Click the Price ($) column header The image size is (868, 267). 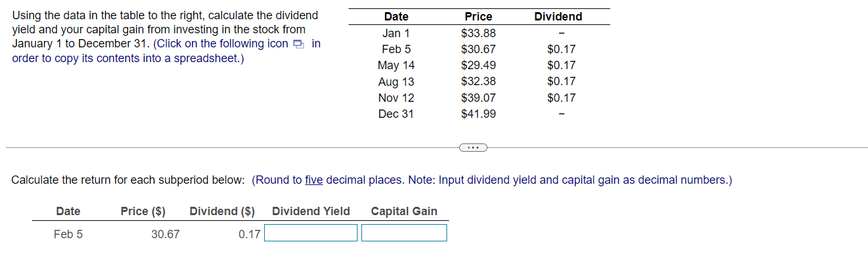click(x=143, y=211)
